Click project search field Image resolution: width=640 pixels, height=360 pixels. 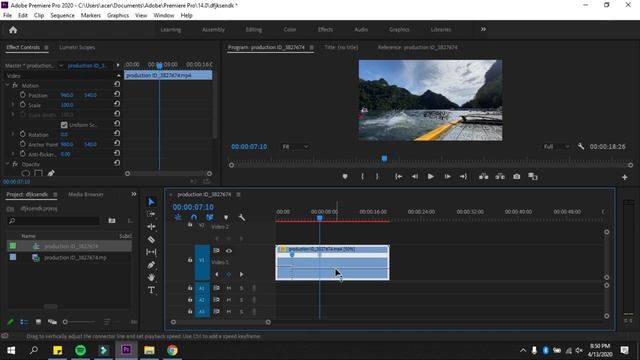pyautogui.click(x=53, y=221)
